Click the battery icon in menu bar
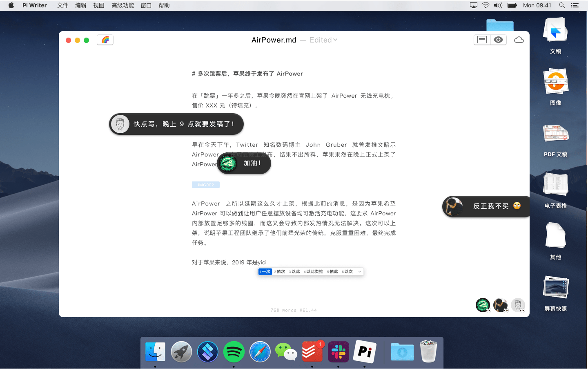This screenshot has height=369, width=588. [512, 5]
